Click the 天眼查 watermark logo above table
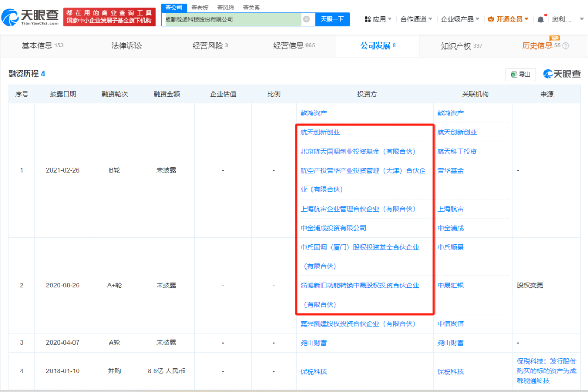The height and width of the screenshot is (392, 588). tap(561, 74)
